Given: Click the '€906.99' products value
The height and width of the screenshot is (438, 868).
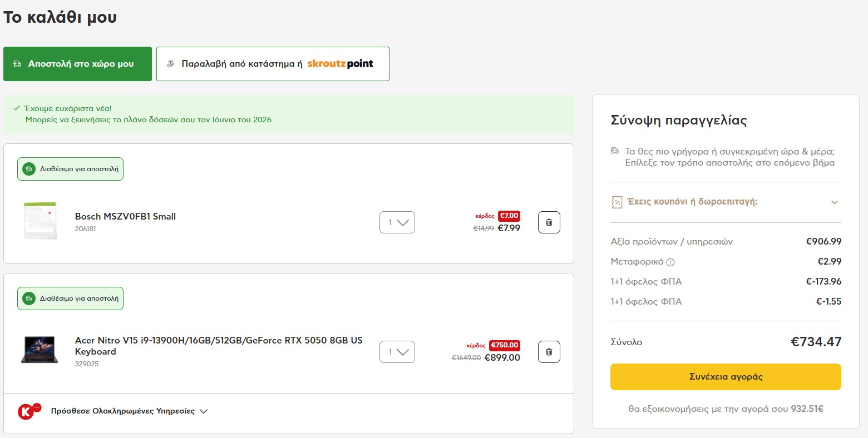Looking at the screenshot, I should click(823, 242).
